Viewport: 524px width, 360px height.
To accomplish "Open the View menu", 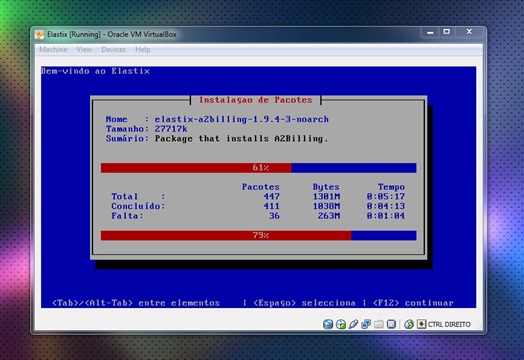I will pyautogui.click(x=84, y=49).
